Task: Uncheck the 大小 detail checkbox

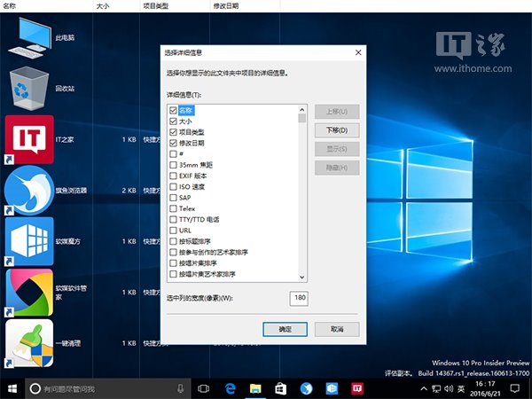Action: tap(173, 121)
